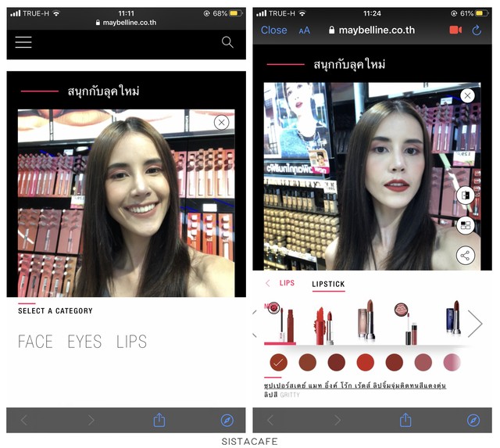Screen dimensions: 500x448
Task: Tap the compass icon in right Safari toolbar
Action: click(x=473, y=420)
